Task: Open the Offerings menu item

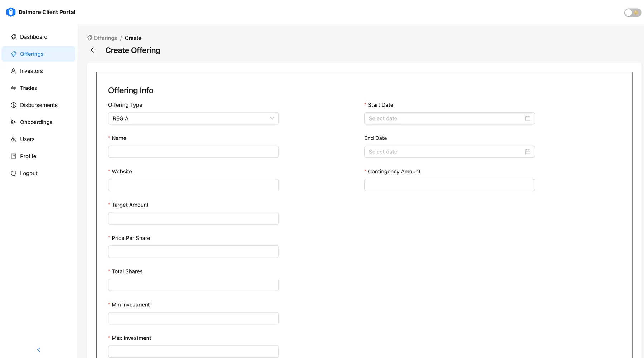Action: coord(39,54)
